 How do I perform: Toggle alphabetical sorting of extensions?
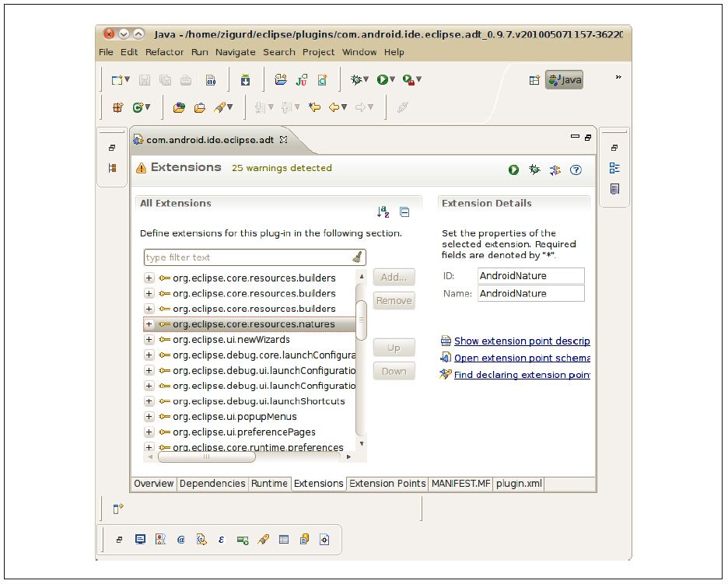[x=383, y=212]
